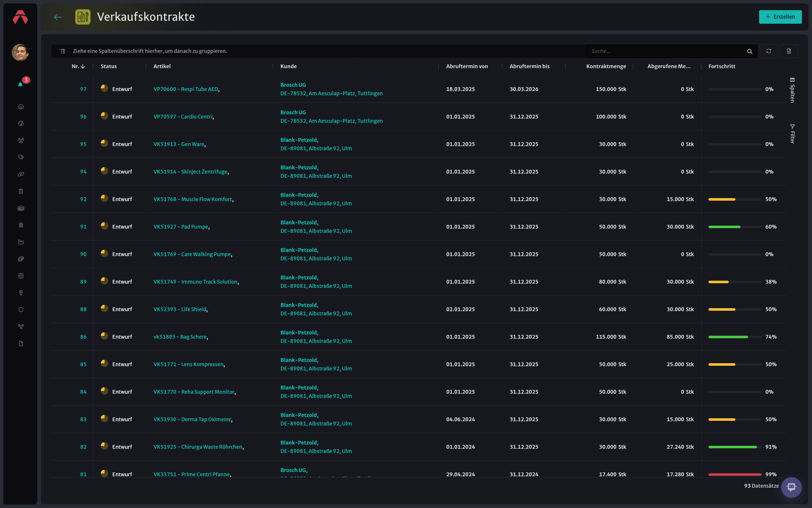This screenshot has height=508, width=812.
Task: Click the 91% progress bar in row 82
Action: [735, 447]
